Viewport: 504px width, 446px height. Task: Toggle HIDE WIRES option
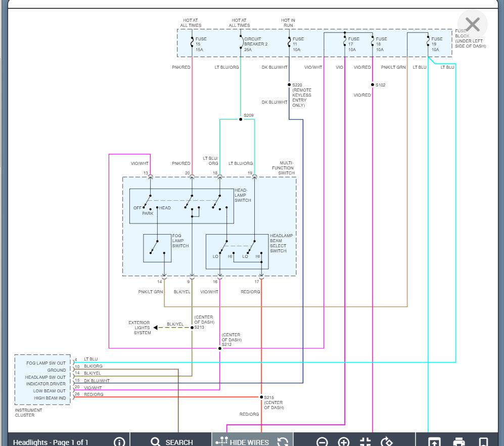(x=243, y=442)
